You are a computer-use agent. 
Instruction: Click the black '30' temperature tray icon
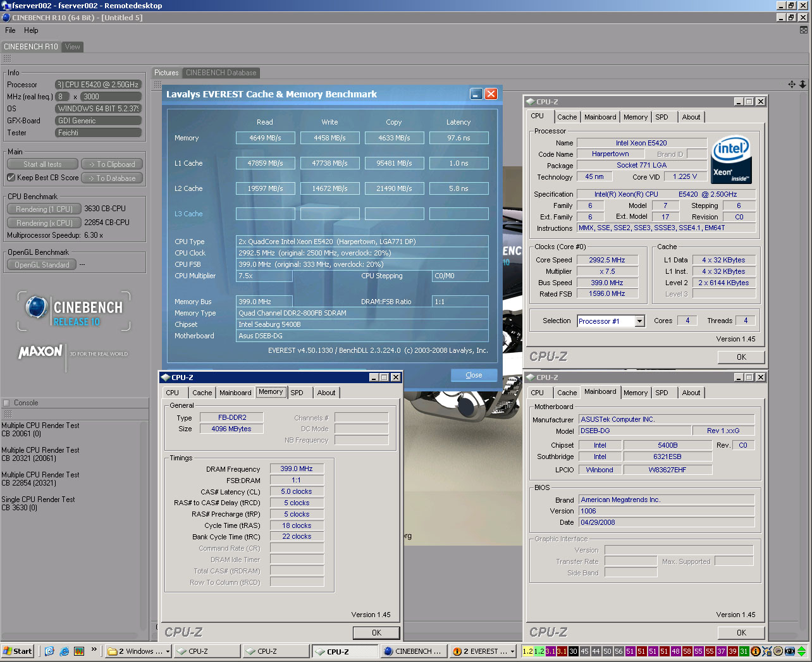click(573, 651)
